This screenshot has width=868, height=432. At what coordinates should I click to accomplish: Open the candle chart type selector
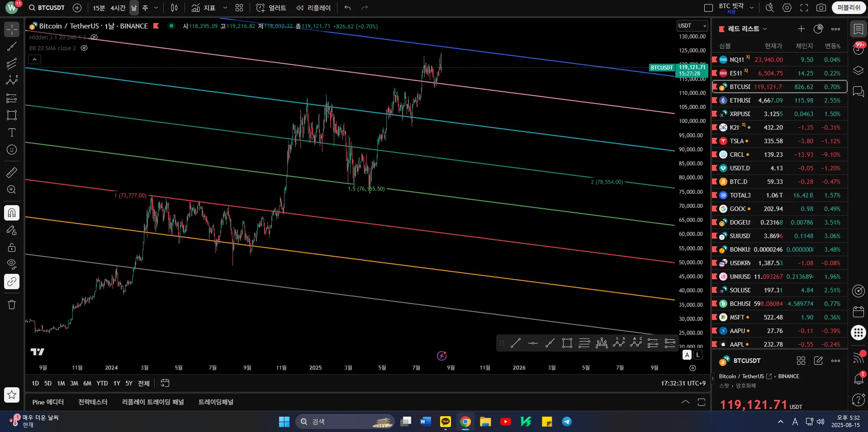[x=174, y=8]
